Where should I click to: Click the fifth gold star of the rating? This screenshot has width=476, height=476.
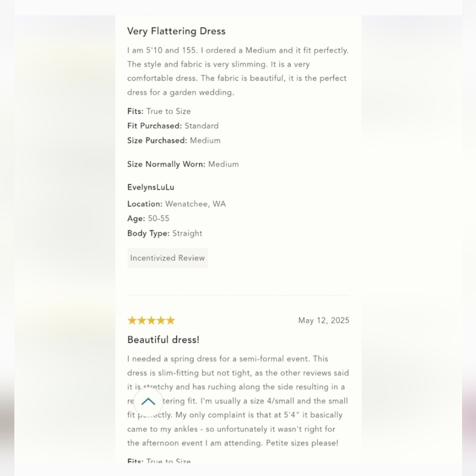point(170,320)
